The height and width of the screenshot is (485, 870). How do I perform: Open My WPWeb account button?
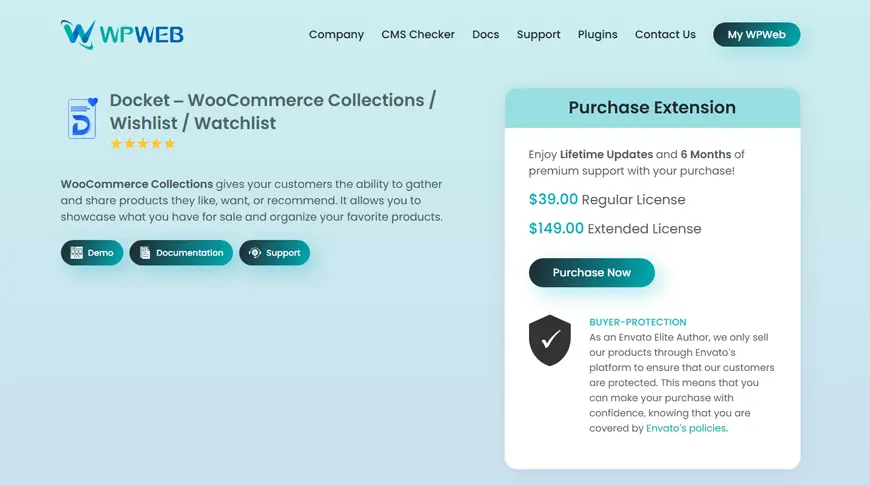tap(756, 34)
